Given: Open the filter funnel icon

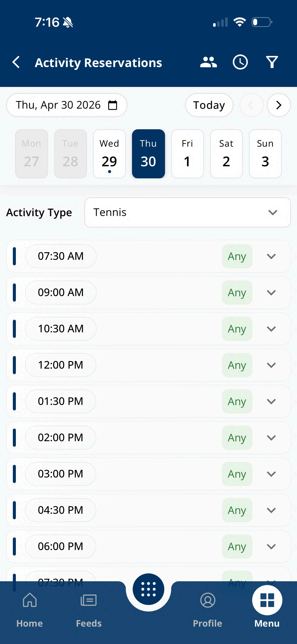Looking at the screenshot, I should point(272,62).
